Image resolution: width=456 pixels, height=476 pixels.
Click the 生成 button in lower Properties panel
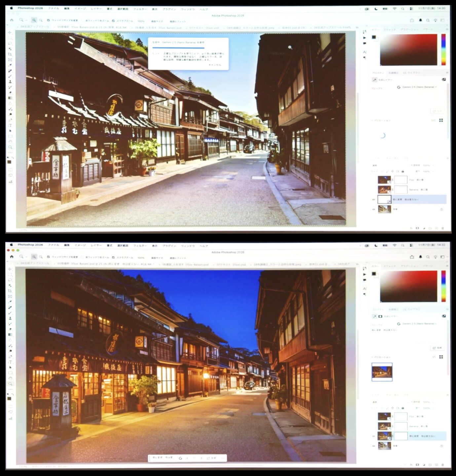click(437, 348)
